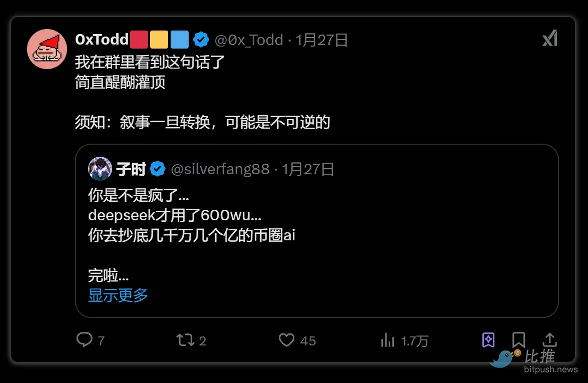Open 子时 display name in quoted tweet

point(131,169)
